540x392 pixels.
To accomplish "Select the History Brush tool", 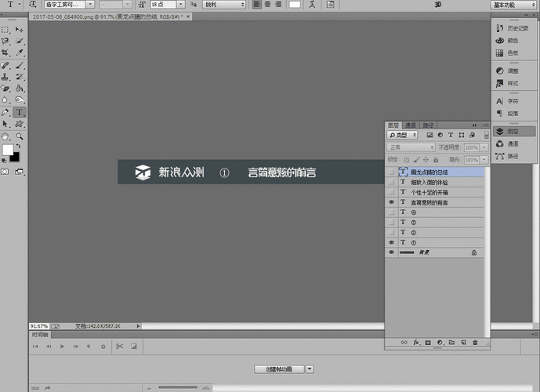I will (20, 77).
